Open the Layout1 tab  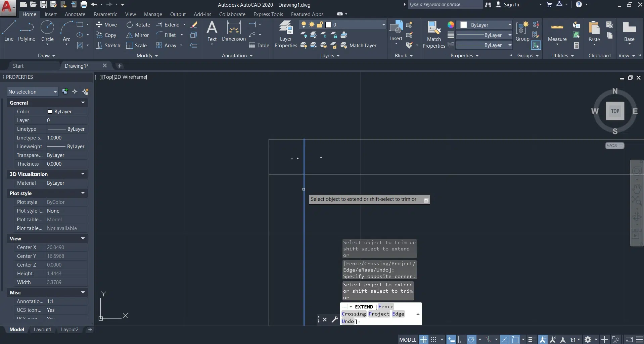pos(42,330)
